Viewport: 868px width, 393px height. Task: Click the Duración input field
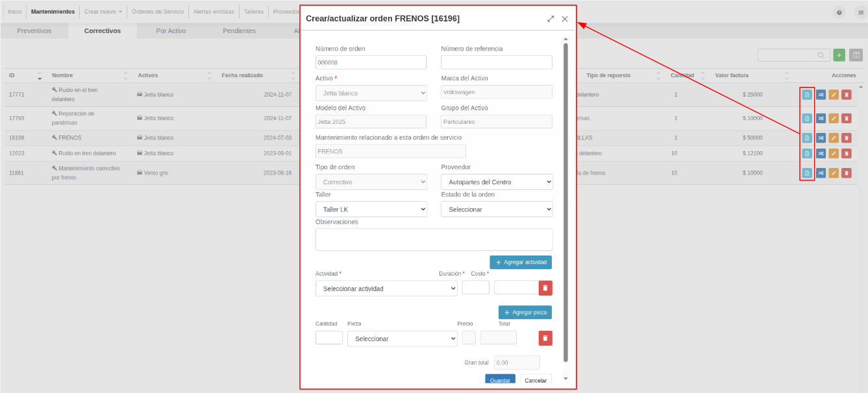tap(476, 287)
